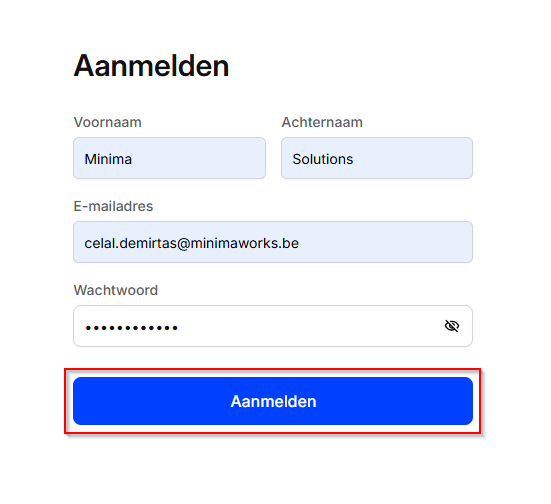The width and height of the screenshot is (551, 504).
Task: Click inside the Wachtwoord password field
Action: tap(273, 326)
